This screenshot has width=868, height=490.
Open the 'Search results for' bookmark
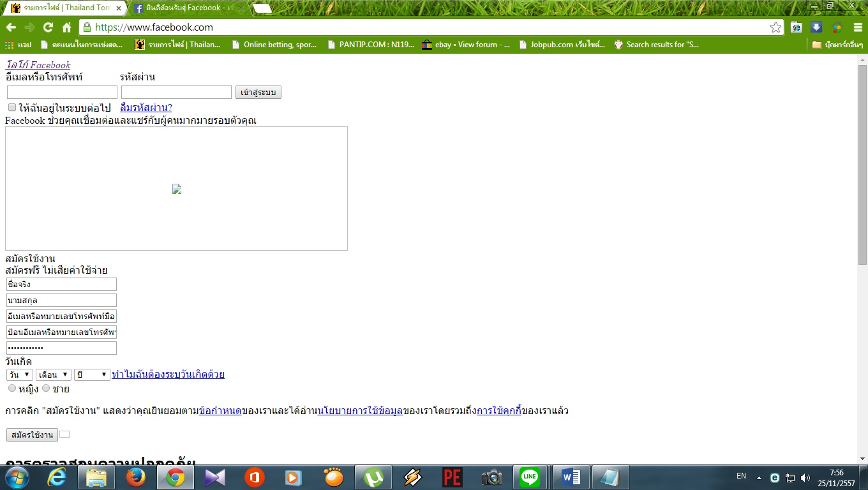point(656,45)
